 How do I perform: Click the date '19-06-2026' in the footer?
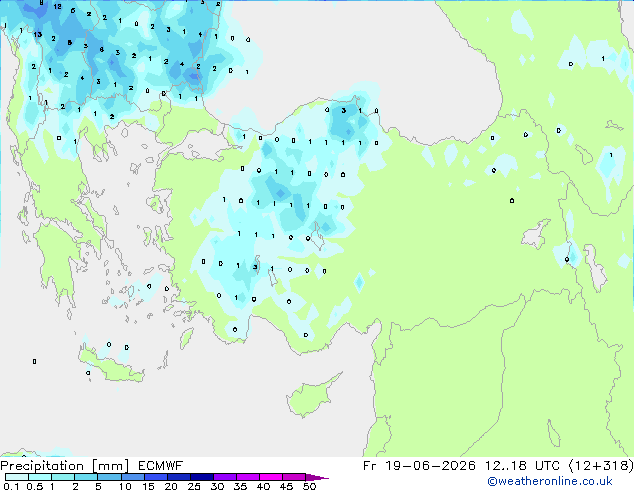point(430,466)
